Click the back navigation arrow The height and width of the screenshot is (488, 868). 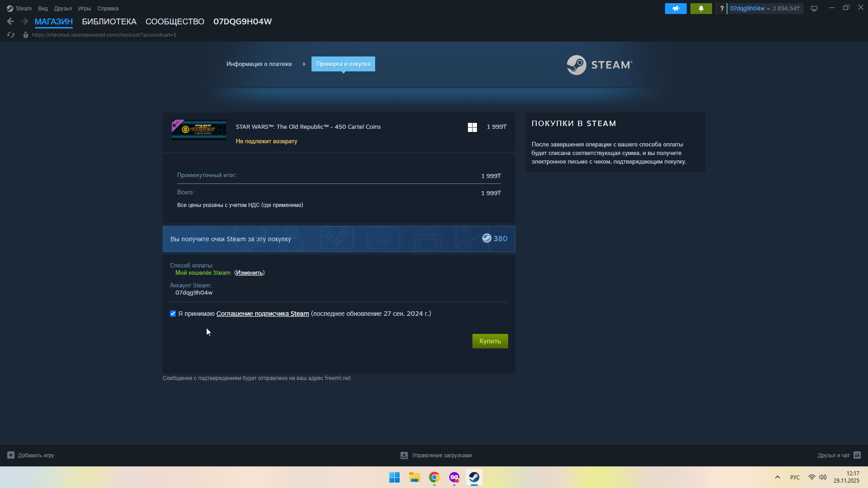pyautogui.click(x=10, y=21)
